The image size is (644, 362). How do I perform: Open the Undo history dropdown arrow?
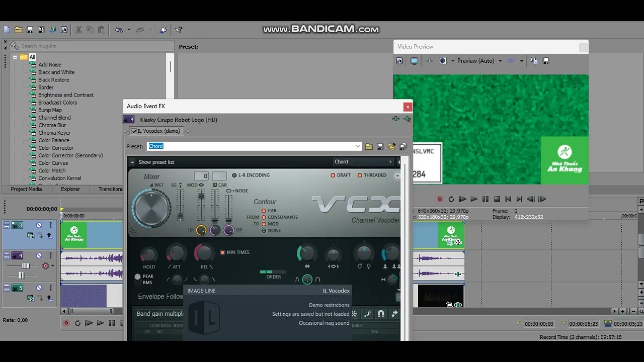pos(129,30)
